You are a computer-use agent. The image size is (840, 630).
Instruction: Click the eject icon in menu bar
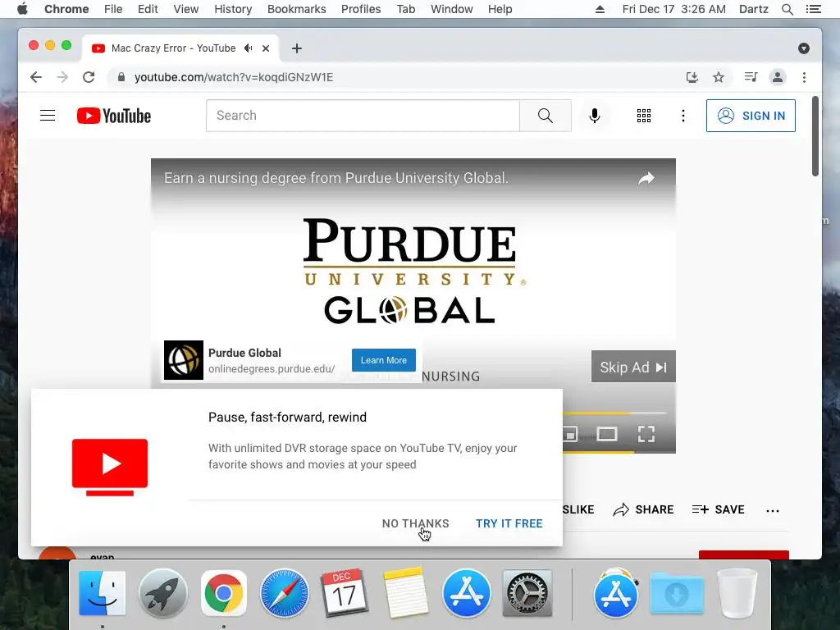point(600,9)
